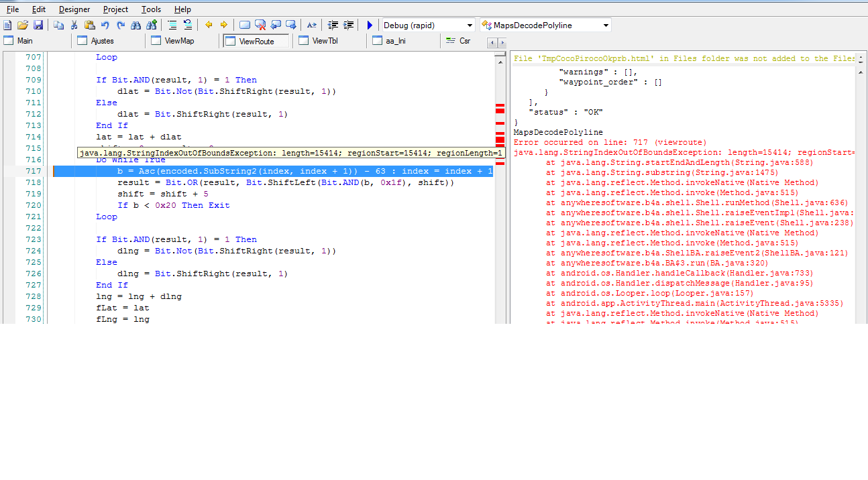This screenshot has height=480, width=868.
Task: Run the project with the blue play icon
Action: 369,25
